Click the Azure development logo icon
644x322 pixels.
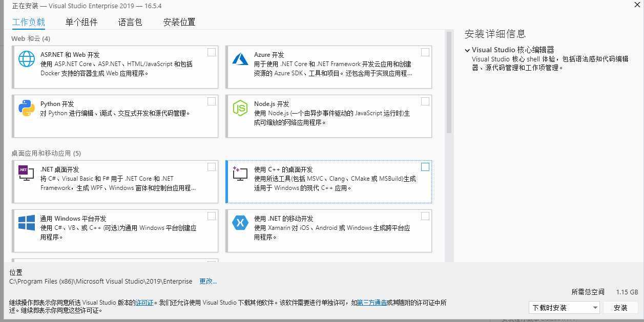[240, 59]
